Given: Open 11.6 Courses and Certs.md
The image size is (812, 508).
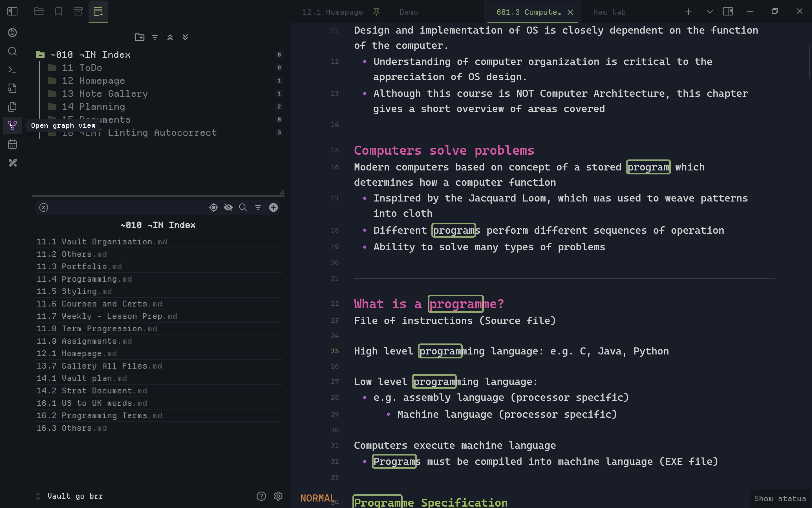Looking at the screenshot, I should (159, 304).
